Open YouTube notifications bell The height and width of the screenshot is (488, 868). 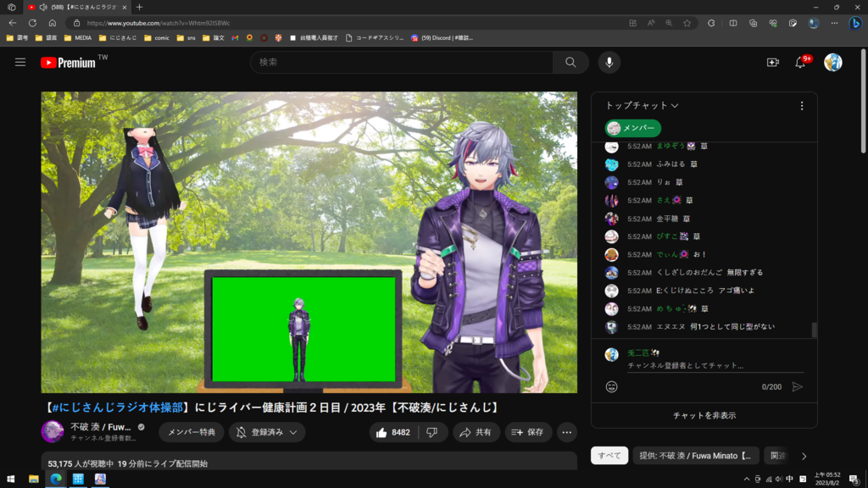point(800,63)
